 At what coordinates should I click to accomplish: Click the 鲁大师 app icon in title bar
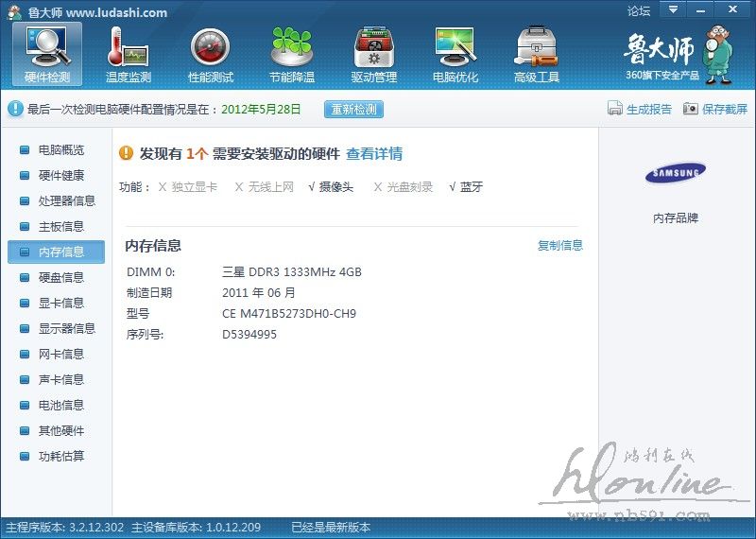tap(14, 12)
